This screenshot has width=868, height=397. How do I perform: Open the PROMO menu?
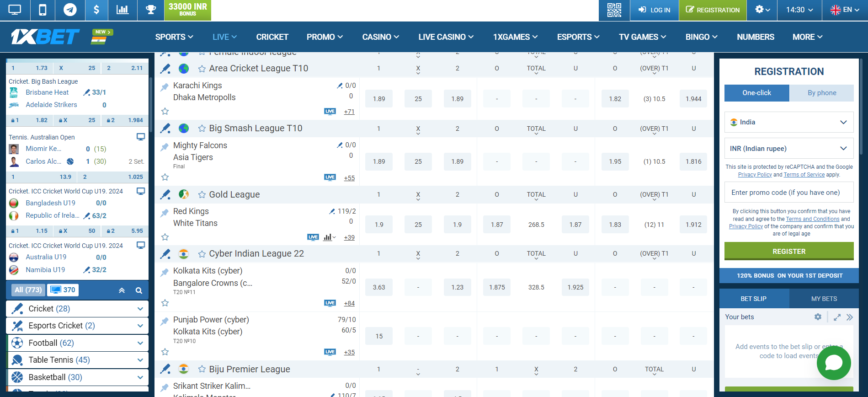click(x=325, y=37)
